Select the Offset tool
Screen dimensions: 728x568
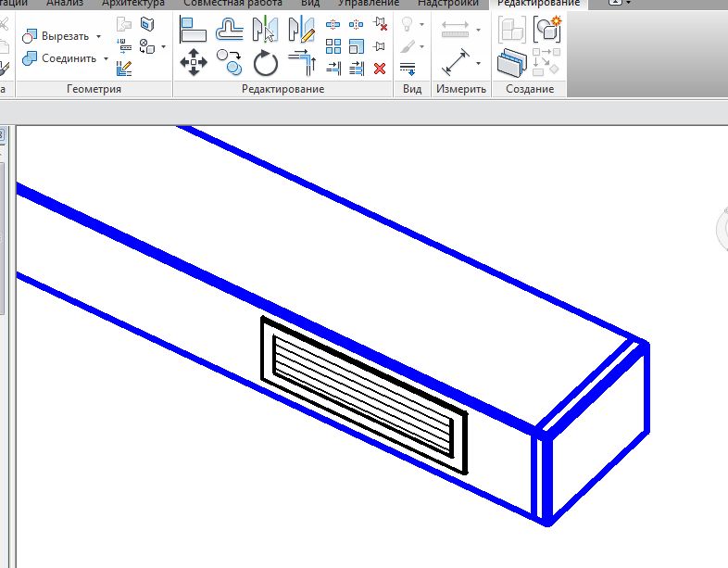click(x=230, y=30)
